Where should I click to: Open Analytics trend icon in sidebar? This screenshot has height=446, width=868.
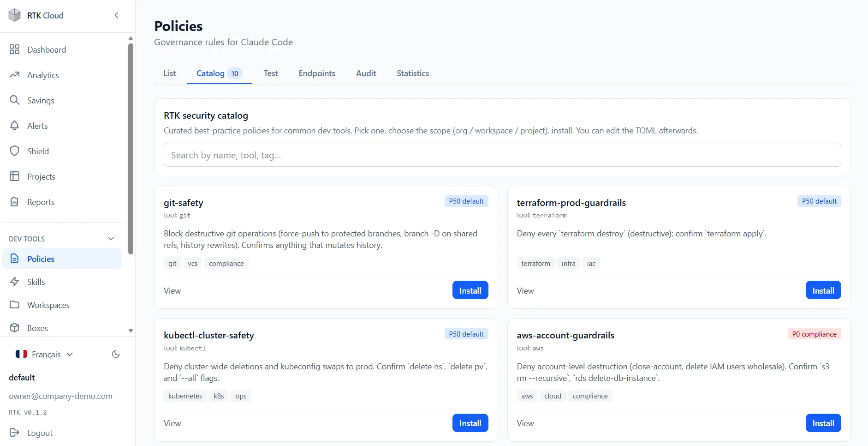coord(15,75)
